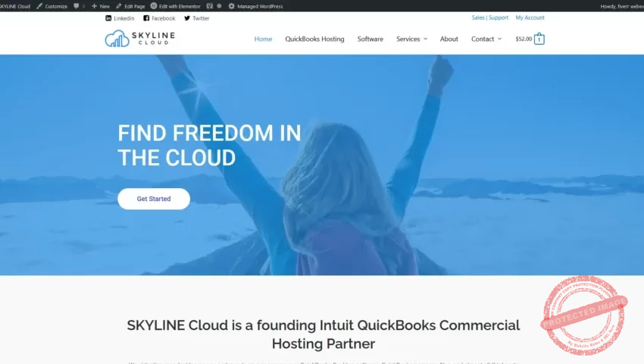Click the Sales | Support link
644x364 pixels.
pos(490,17)
